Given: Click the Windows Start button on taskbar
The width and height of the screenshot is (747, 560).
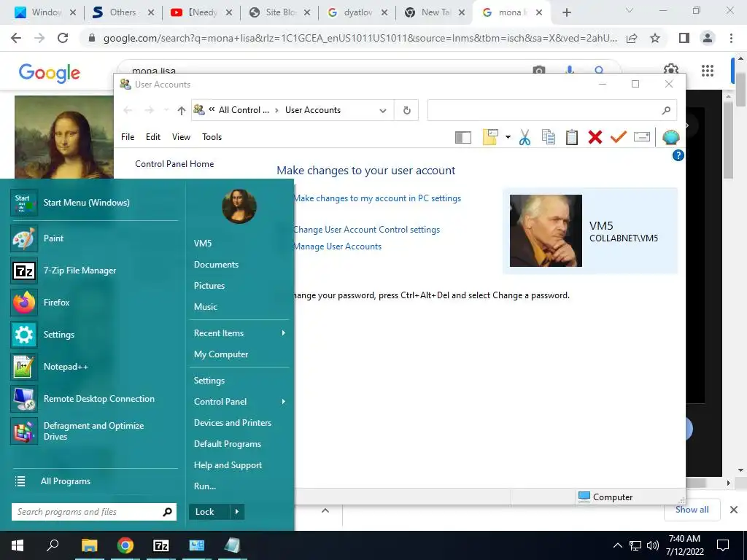Looking at the screenshot, I should 18,545.
